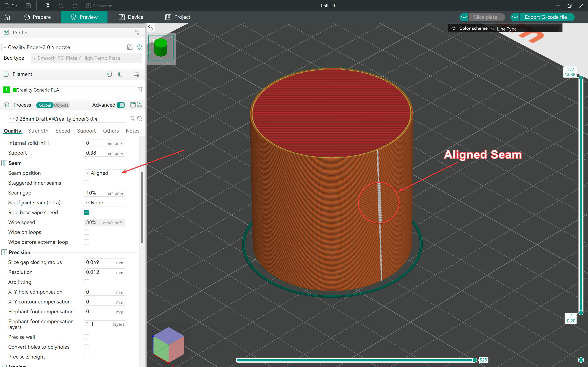Toggle the Arc fitting checkbox

tap(87, 282)
